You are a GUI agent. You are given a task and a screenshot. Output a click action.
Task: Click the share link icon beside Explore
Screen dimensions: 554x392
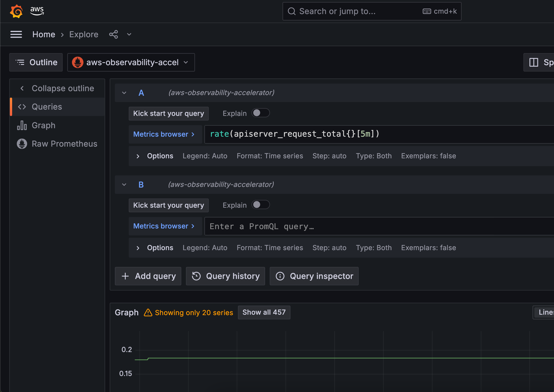tap(114, 34)
